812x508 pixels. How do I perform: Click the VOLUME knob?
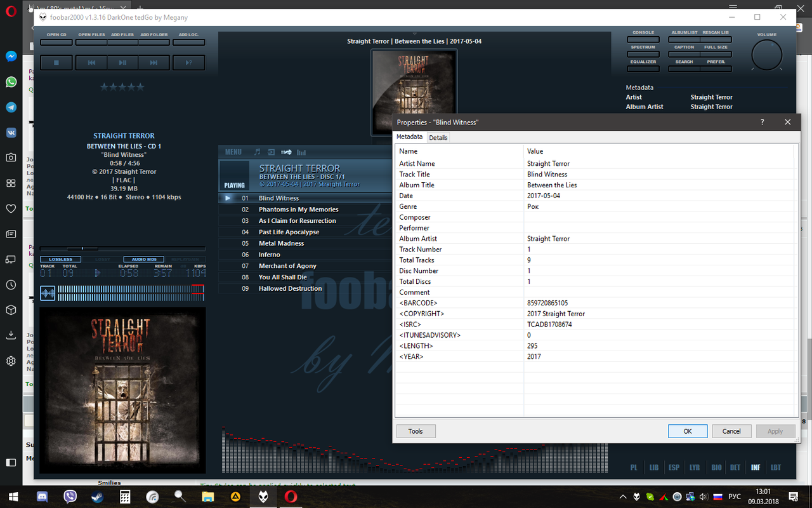pyautogui.click(x=766, y=56)
